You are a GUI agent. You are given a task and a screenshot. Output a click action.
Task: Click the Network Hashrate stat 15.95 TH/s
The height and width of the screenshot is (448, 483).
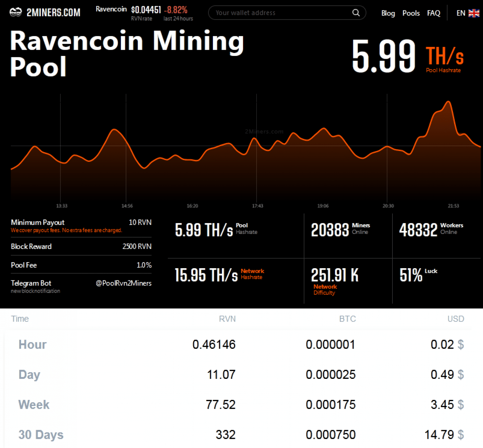pyautogui.click(x=206, y=274)
